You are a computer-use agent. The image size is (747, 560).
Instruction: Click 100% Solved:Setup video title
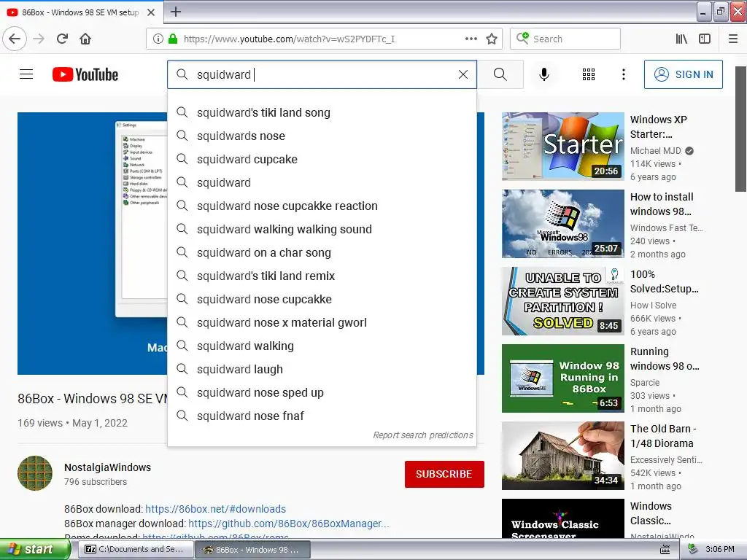664,281
